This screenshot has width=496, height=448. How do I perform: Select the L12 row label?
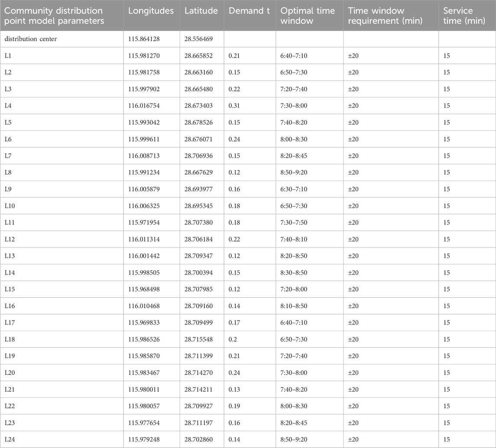[10, 239]
